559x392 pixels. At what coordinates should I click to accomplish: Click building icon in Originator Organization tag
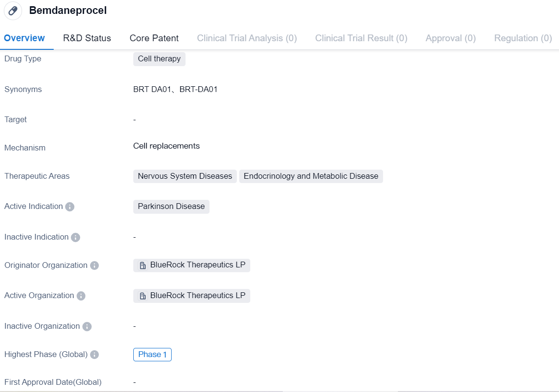click(x=142, y=265)
